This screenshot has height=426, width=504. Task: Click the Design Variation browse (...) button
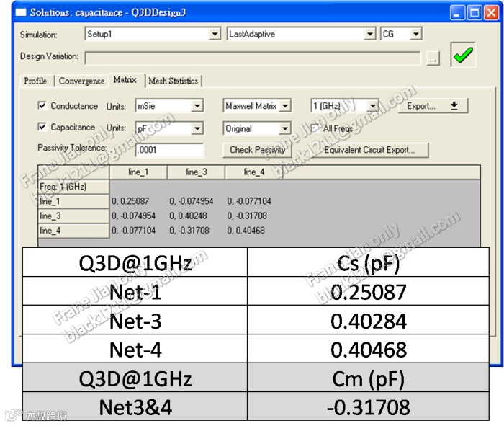point(433,58)
